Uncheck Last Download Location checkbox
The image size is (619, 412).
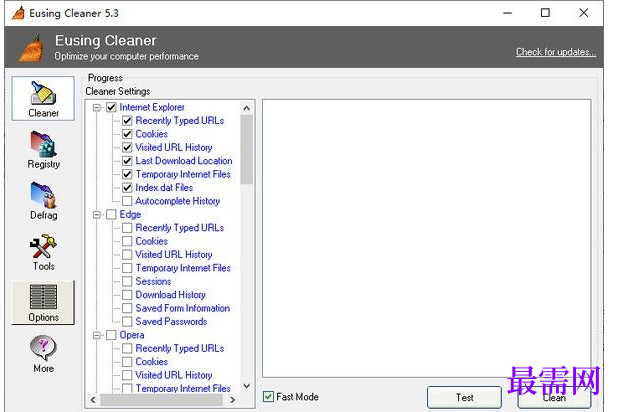point(127,161)
